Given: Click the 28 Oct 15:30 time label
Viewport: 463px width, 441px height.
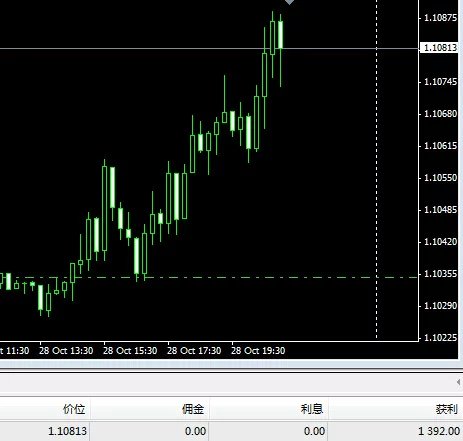Looking at the screenshot, I should point(130,351).
